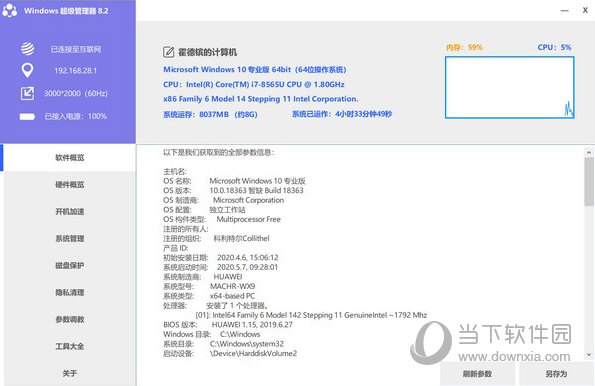Click the screen resolution icon
Viewport: 595px width, 386px height.
(27, 93)
